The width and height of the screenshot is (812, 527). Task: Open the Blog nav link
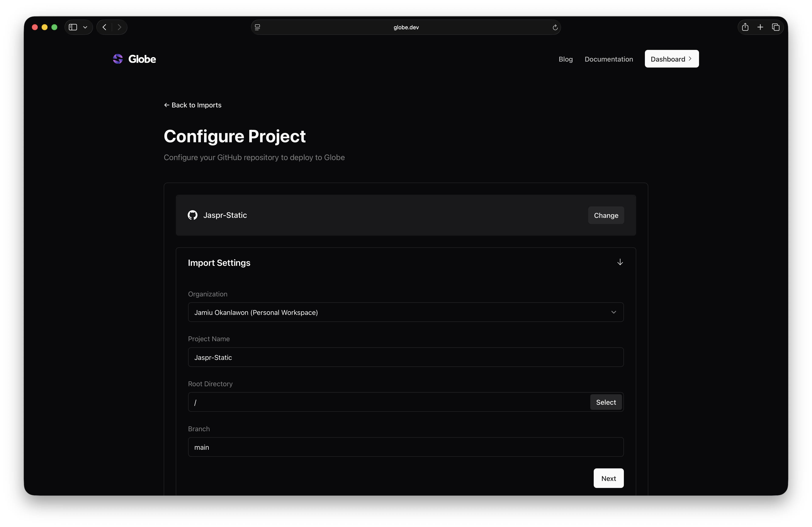tap(565, 59)
